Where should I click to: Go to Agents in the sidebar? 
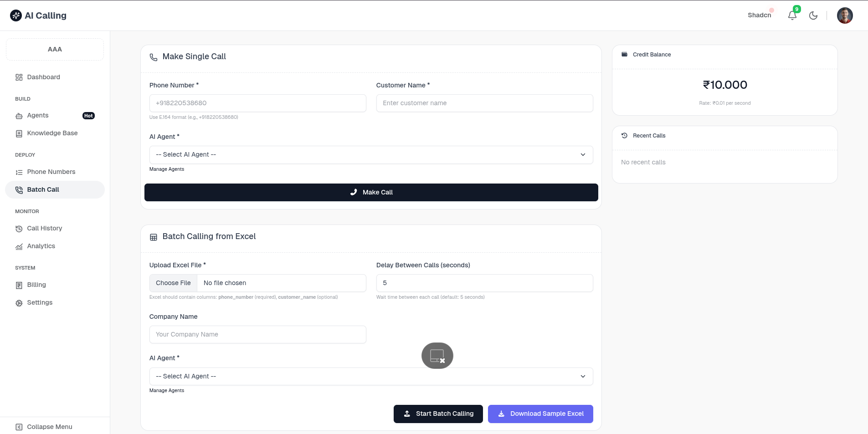[38, 116]
